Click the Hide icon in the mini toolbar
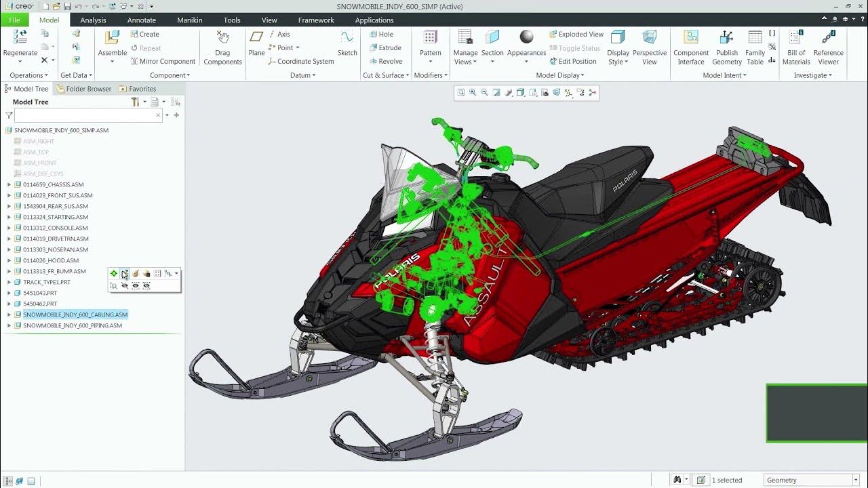 point(124,285)
